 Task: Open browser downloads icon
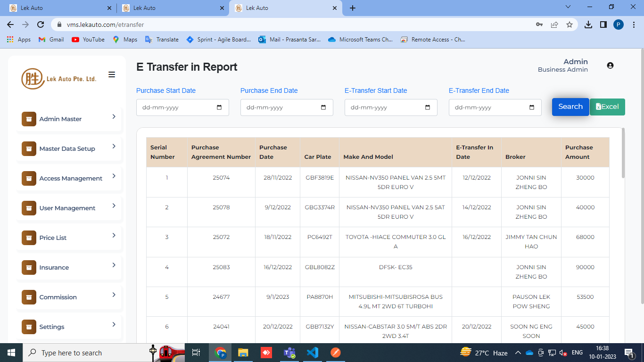point(588,25)
